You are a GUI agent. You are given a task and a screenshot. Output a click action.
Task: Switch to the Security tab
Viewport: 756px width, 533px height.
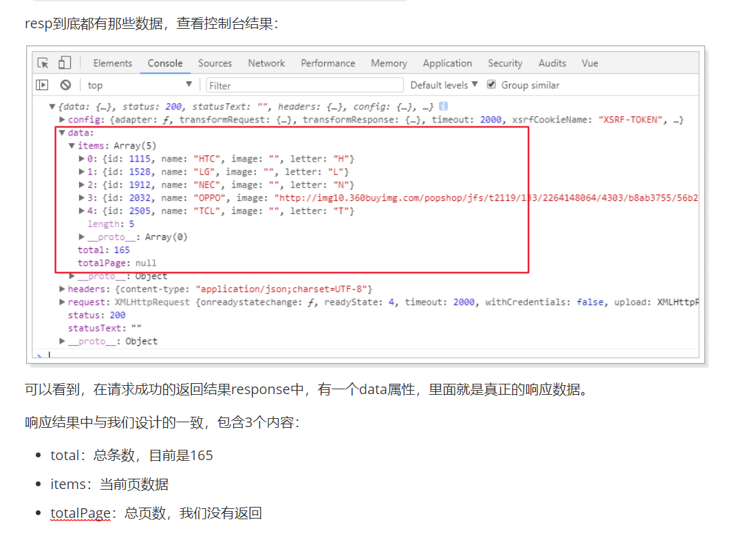[x=505, y=63]
